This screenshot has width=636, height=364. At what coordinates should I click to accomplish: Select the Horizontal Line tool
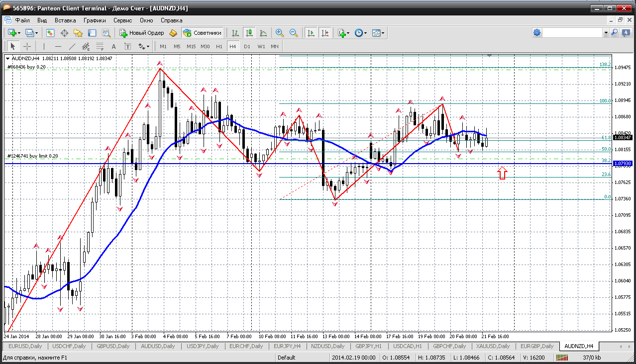pos(58,46)
